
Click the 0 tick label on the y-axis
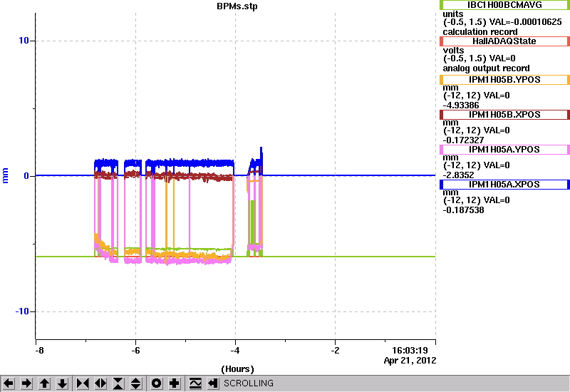click(26, 176)
